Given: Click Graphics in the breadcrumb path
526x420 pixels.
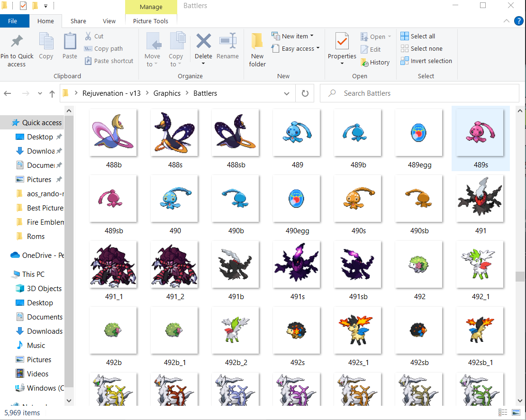Looking at the screenshot, I should pos(167,93).
